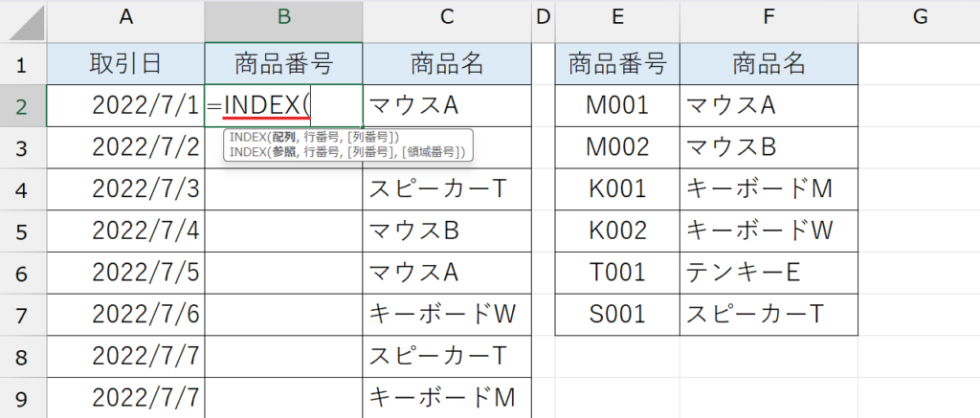The image size is (980, 418).
Task: Select the テンキーE cell
Action: tap(768, 274)
